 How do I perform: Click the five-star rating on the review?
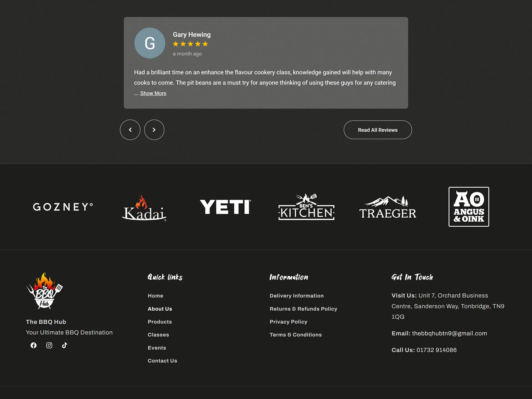[x=190, y=44]
